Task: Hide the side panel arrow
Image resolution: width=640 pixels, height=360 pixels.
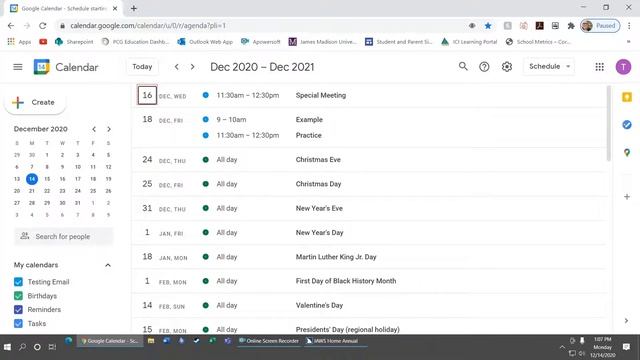Action: [x=627, y=321]
